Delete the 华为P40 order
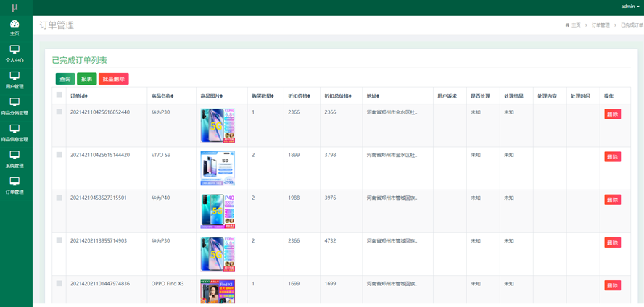 [x=612, y=200]
